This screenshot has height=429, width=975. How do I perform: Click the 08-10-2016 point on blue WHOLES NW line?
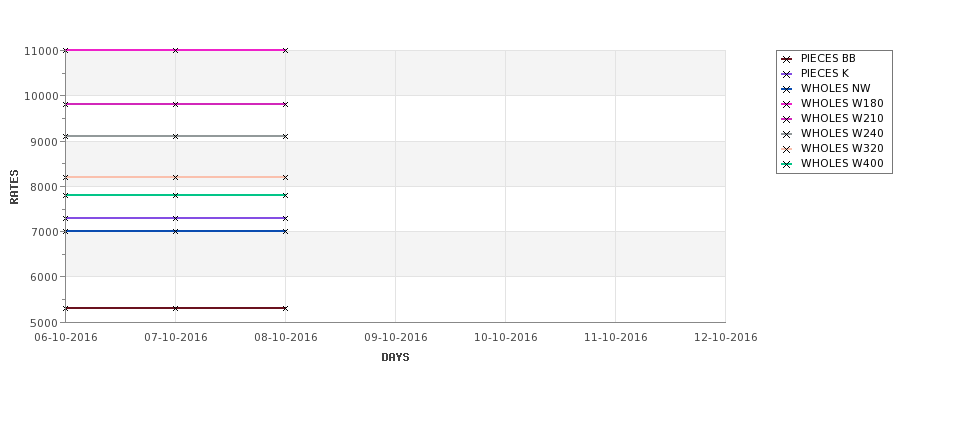click(285, 231)
